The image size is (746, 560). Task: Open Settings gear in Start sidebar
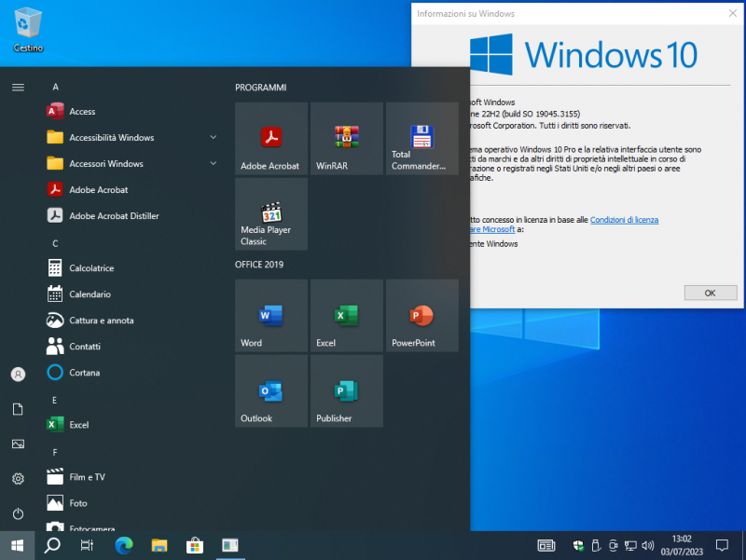point(18,479)
